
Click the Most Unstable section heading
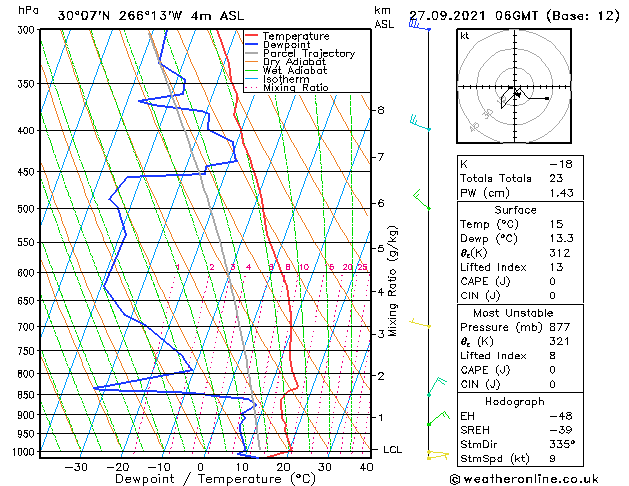coord(513,313)
